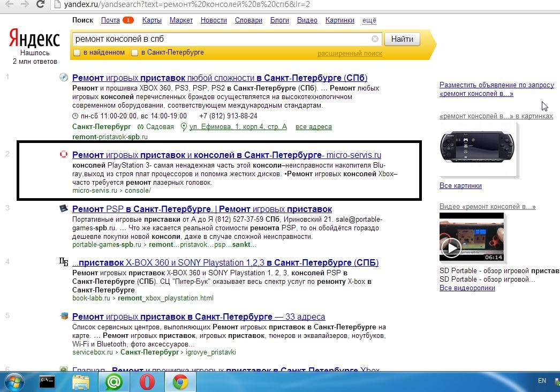
Task: Open the Блоги tab
Action: 279,20
